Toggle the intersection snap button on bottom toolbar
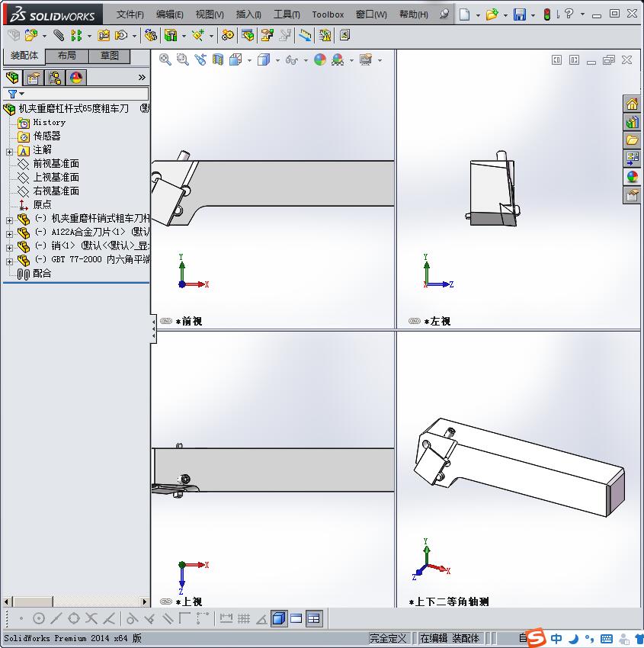Viewport: 644px width, 648px height. pos(91,619)
